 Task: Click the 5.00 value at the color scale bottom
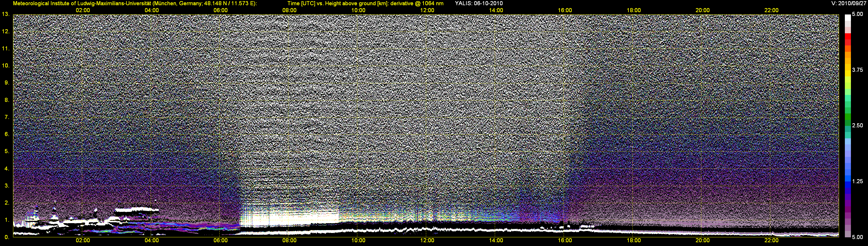pos(858,237)
